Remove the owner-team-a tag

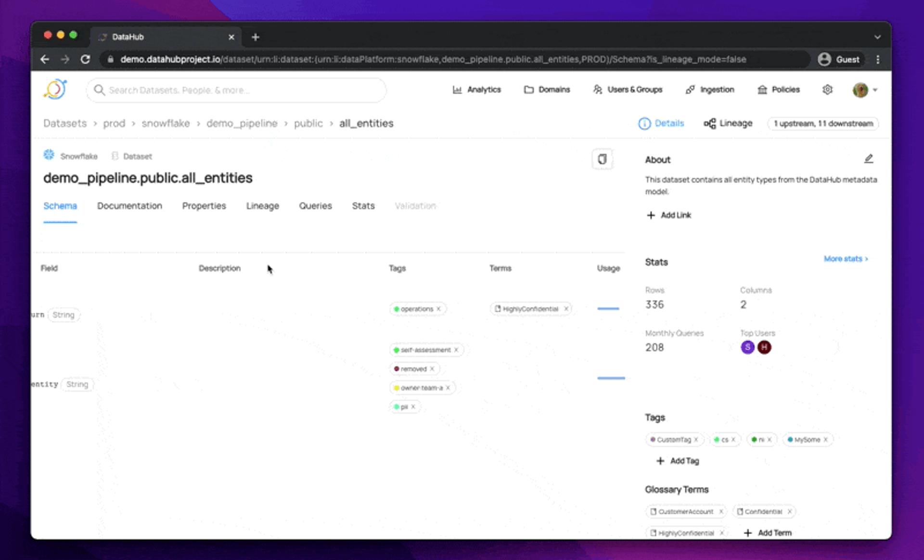pos(448,388)
